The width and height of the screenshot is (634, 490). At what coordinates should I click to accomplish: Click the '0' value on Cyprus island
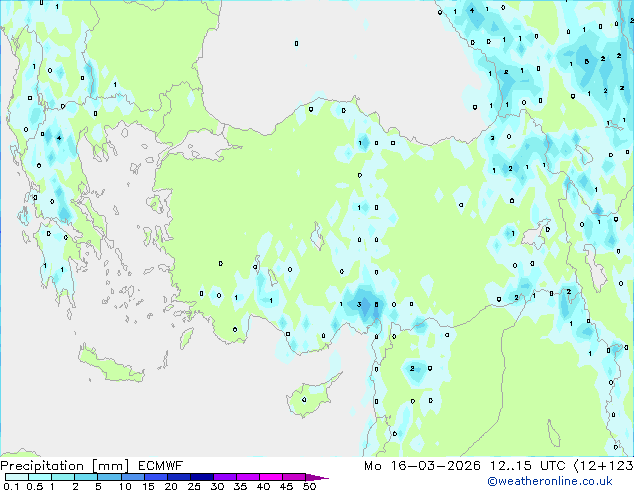pyautogui.click(x=304, y=400)
